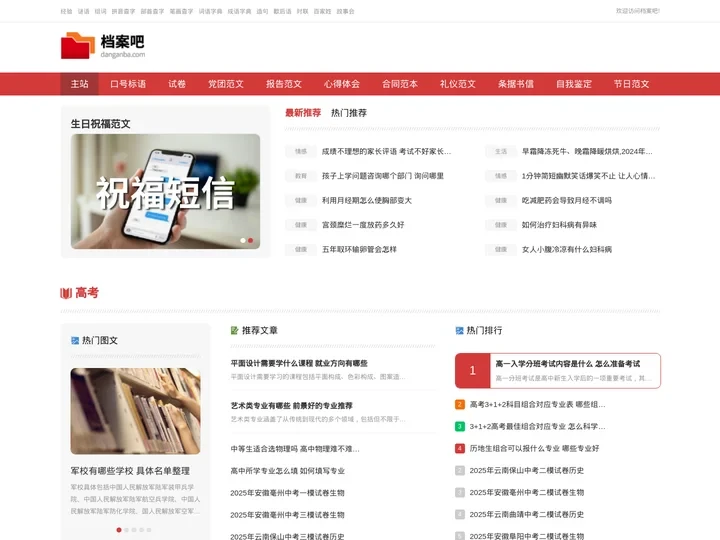Open article 孩子上学问题咨询哪个部门
This screenshot has width=720, height=540.
(382, 176)
